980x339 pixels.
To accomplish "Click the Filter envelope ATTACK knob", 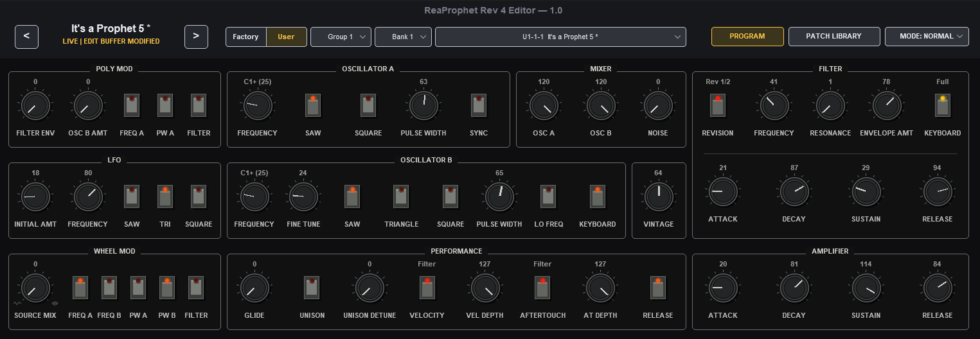I will (x=723, y=192).
